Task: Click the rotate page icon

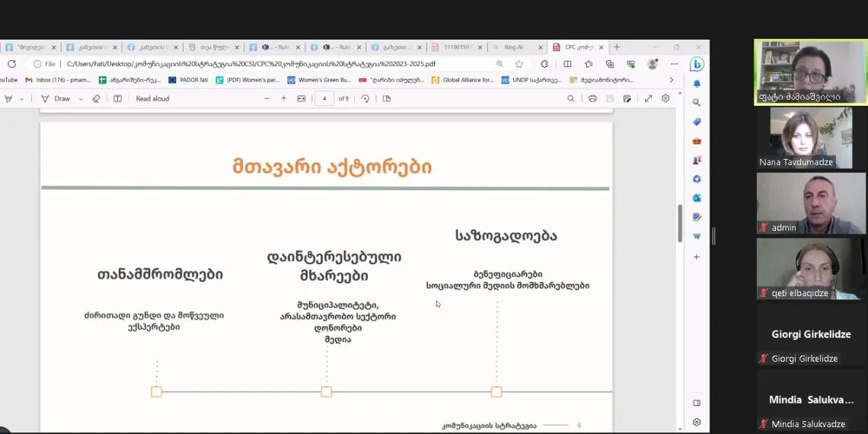Action: tap(365, 98)
